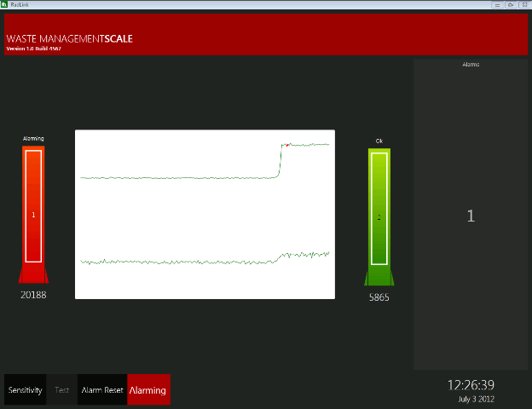Screen dimensions: 532x409
Task: Click the count value 5865
Action: point(379,297)
